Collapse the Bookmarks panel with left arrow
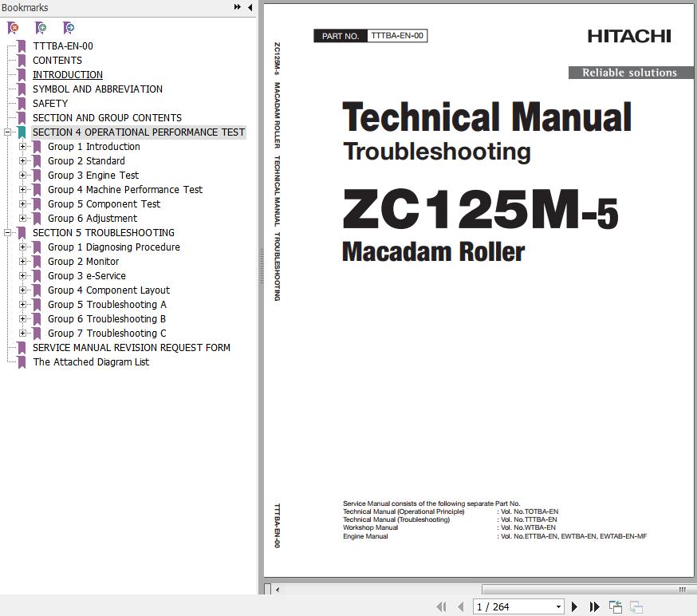 point(250,7)
